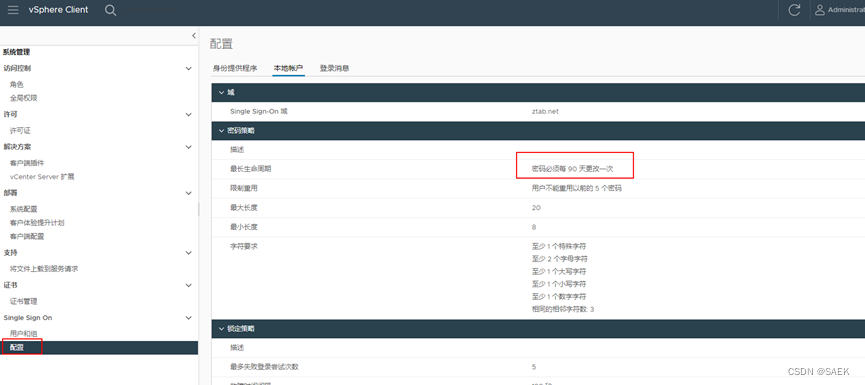The width and height of the screenshot is (865, 385).
Task: Collapse the 解决方案 section
Action: [189, 147]
